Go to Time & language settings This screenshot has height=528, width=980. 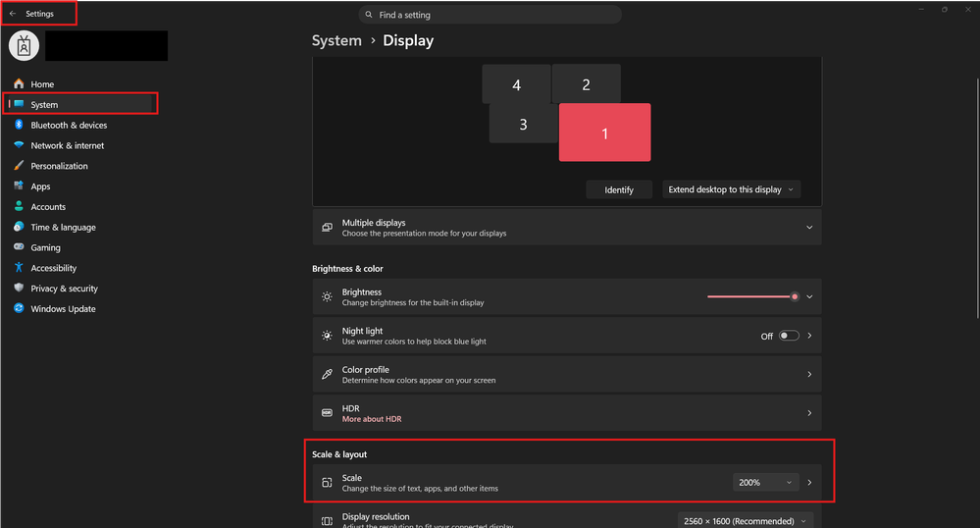point(63,227)
